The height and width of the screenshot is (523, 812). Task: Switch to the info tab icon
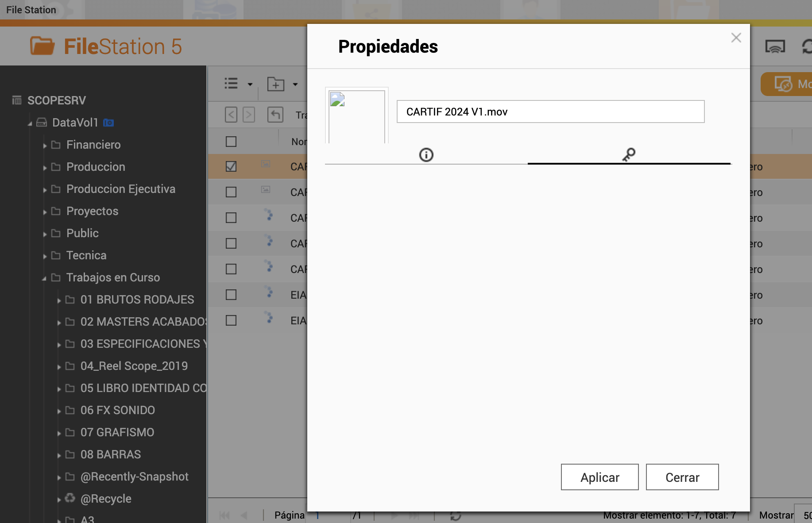pos(426,155)
